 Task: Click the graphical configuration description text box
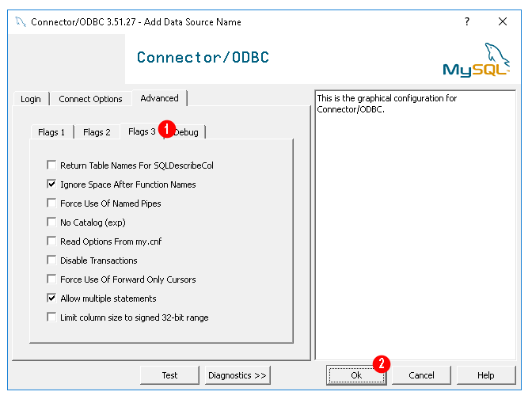(416, 225)
